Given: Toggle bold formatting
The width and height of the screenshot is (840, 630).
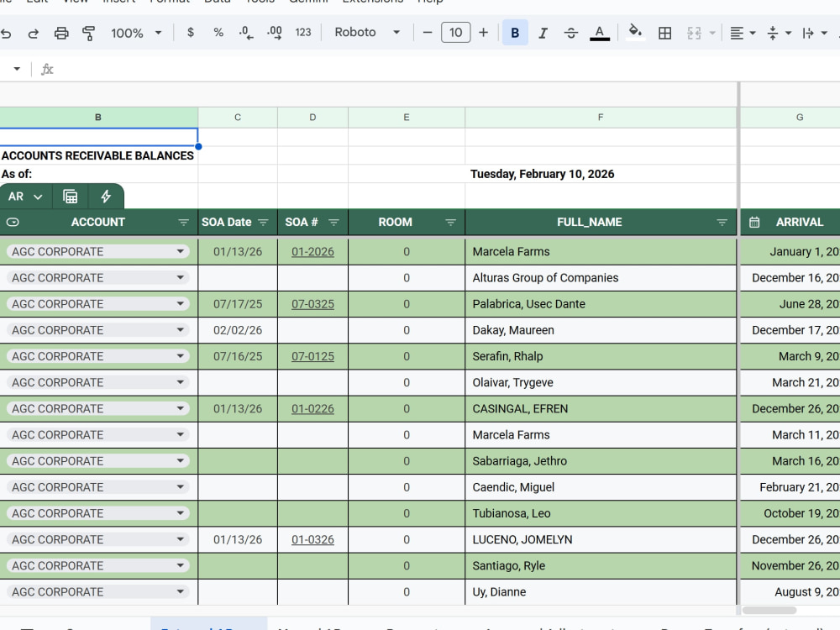Looking at the screenshot, I should click(x=515, y=33).
